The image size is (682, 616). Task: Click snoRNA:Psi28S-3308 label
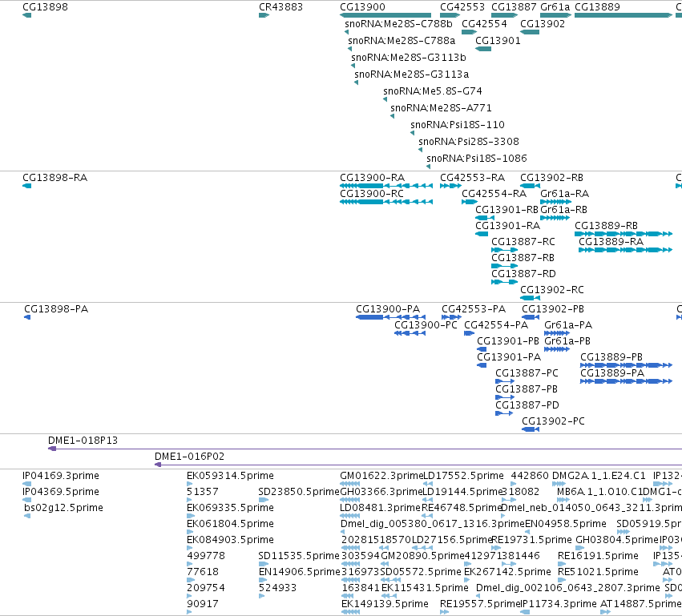(469, 142)
